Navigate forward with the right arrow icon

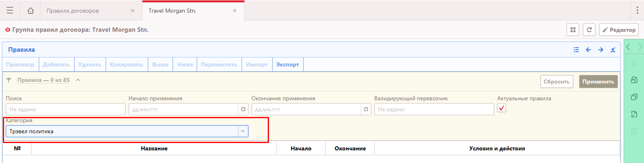[x=601, y=50]
